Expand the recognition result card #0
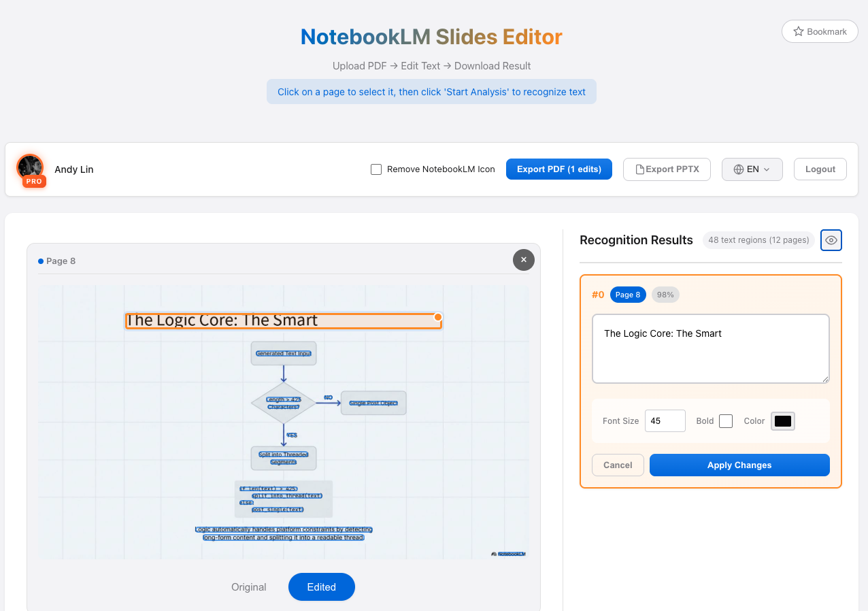This screenshot has height=611, width=868. coord(597,294)
